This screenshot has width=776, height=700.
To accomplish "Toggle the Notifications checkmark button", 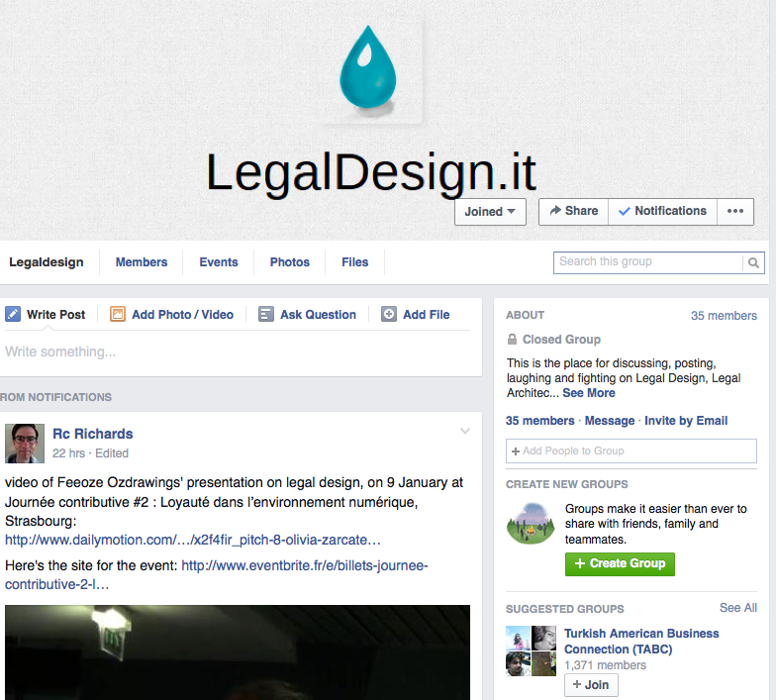I will click(x=662, y=212).
